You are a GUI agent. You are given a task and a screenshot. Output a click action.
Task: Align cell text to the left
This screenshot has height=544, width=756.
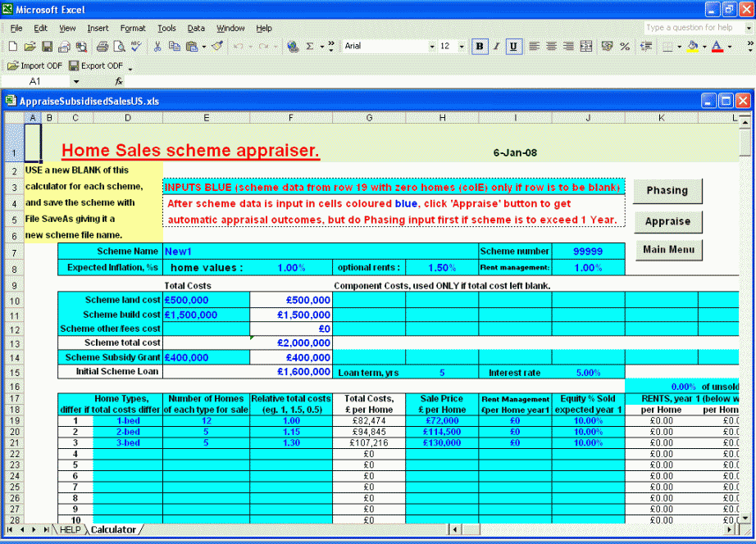point(534,46)
